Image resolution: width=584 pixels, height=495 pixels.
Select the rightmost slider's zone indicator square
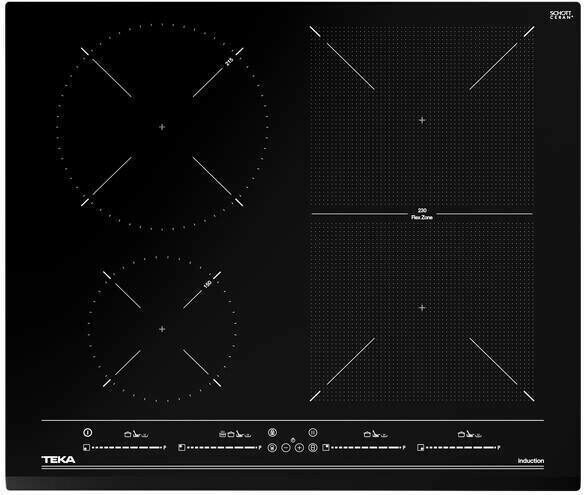pyautogui.click(x=421, y=447)
